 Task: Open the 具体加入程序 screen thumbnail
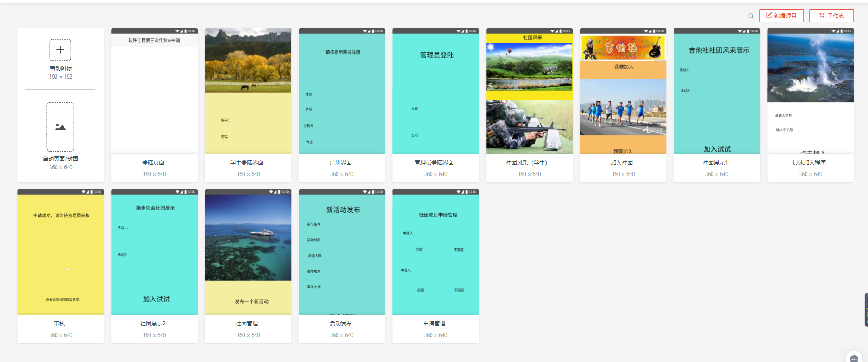pos(811,91)
